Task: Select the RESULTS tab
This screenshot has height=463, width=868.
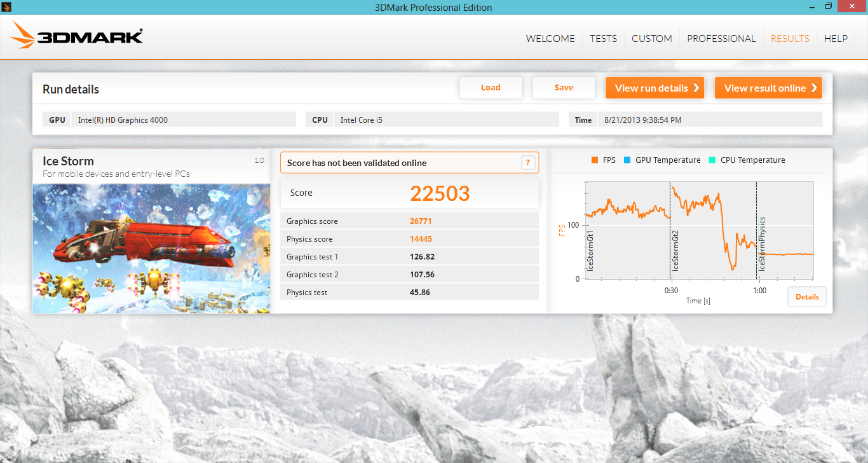Action: coord(790,38)
